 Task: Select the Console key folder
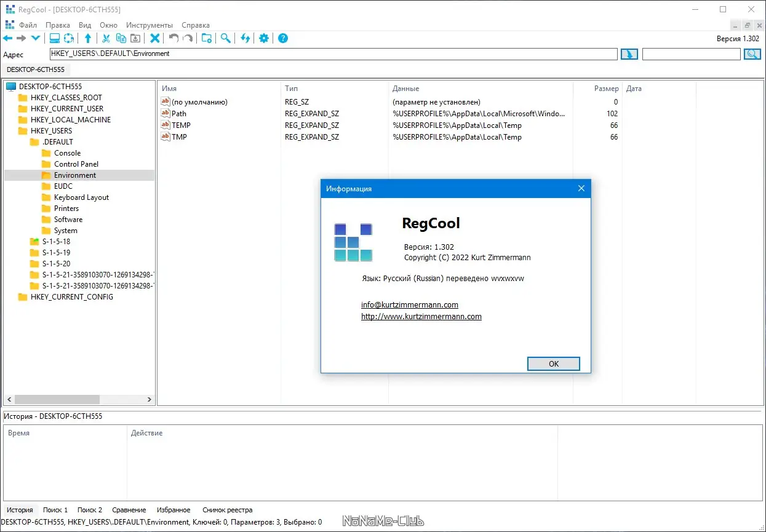67,153
